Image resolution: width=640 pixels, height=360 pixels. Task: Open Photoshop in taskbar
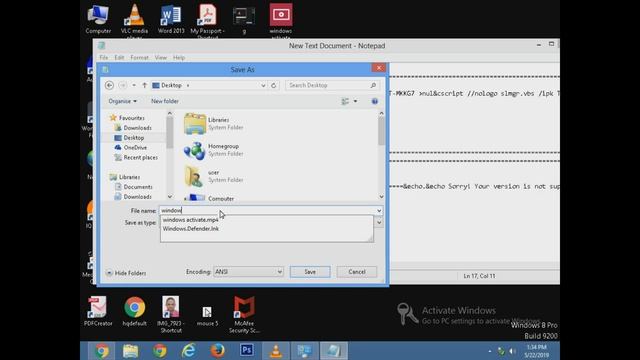click(x=247, y=351)
